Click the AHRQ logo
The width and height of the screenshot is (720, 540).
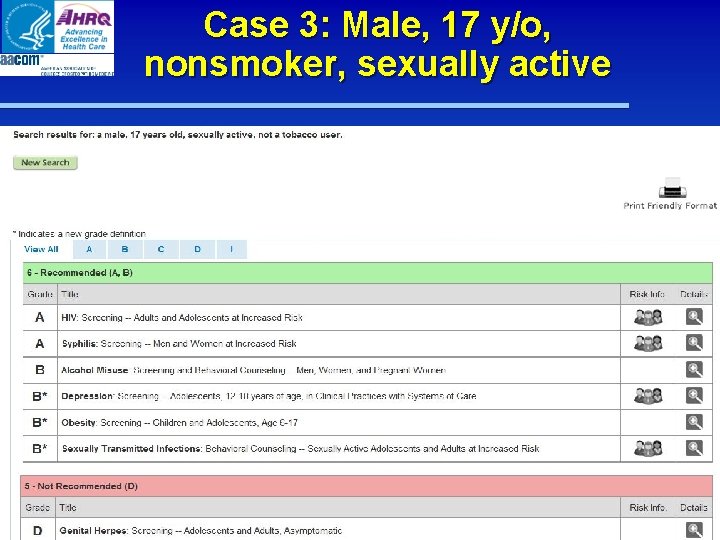84,27
